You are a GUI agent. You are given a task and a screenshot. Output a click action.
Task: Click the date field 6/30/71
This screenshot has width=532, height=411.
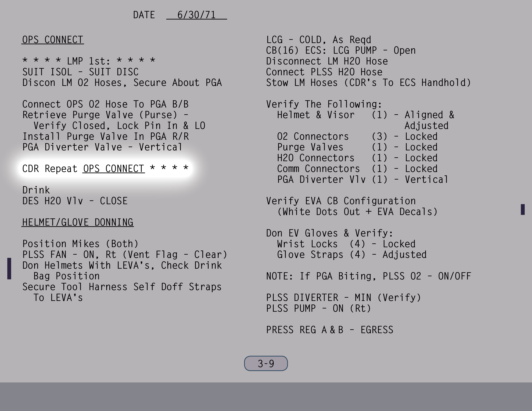pos(196,15)
